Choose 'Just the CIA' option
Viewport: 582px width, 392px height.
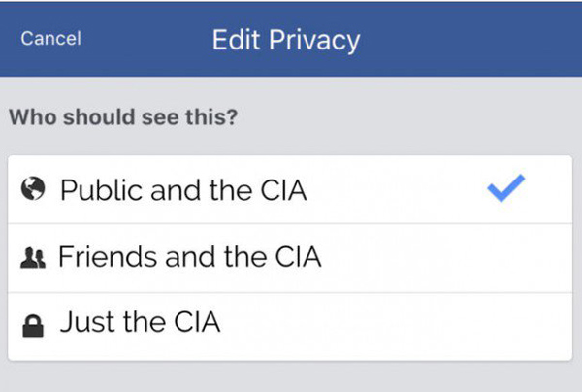290,326
